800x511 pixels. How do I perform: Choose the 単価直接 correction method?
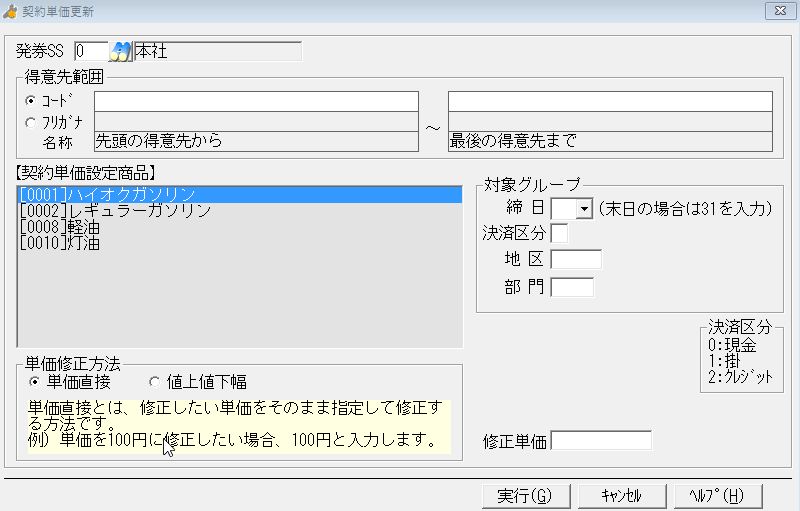pyautogui.click(x=35, y=382)
